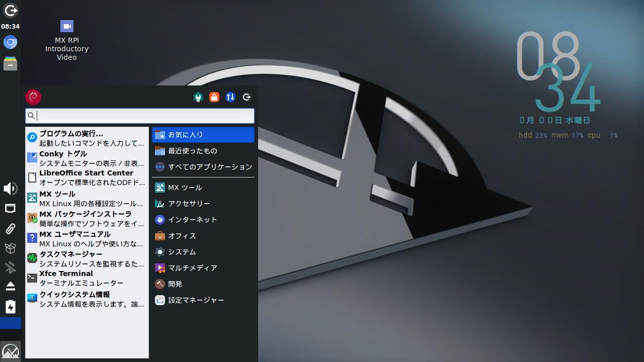Click the volume speaker icon in panel
This screenshot has width=644, height=362.
click(x=10, y=189)
